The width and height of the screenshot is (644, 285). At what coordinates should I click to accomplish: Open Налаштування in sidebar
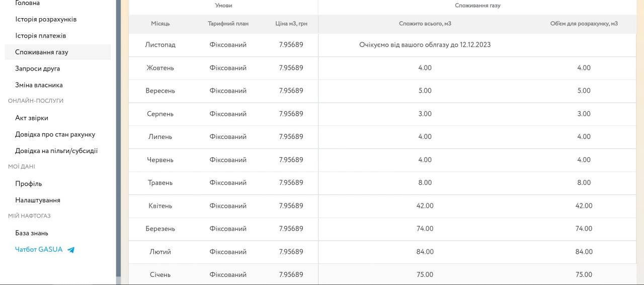pyautogui.click(x=38, y=200)
